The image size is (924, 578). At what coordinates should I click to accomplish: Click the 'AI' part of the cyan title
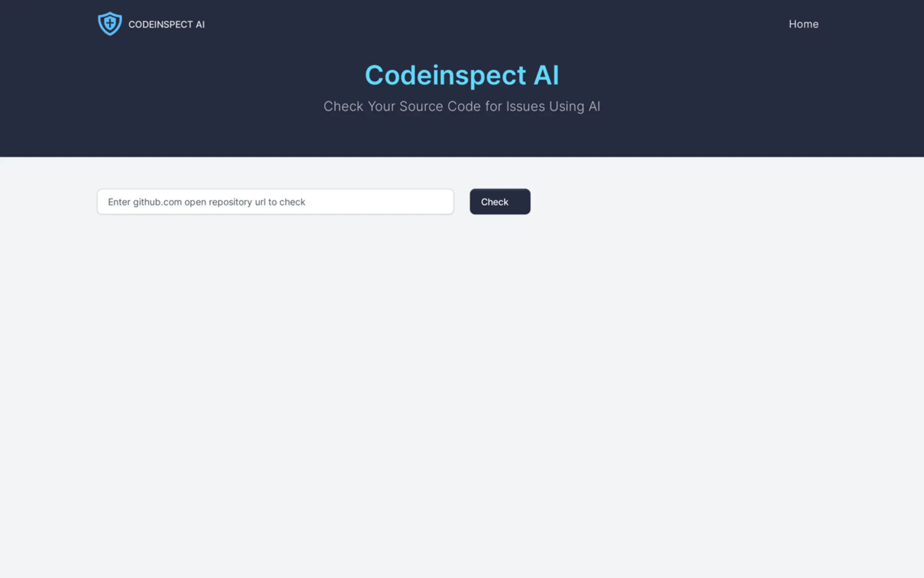(546, 75)
